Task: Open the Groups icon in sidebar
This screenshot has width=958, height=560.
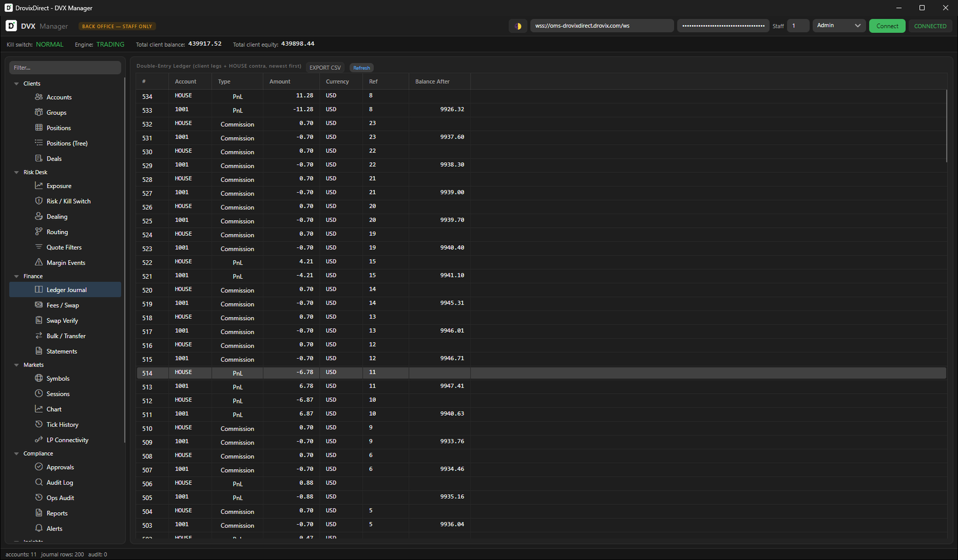Action: click(x=39, y=112)
